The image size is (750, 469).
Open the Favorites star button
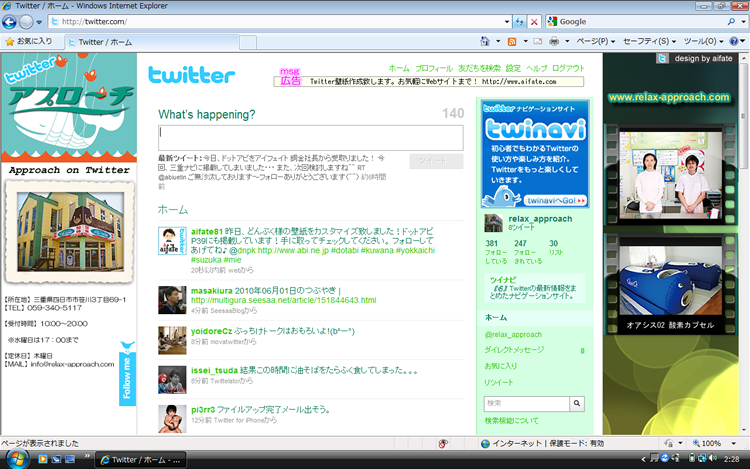[29, 42]
